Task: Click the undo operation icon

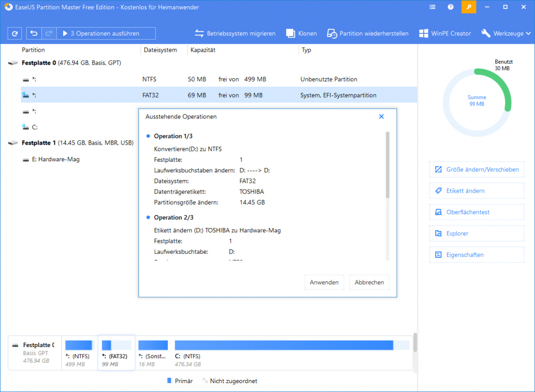Action: click(x=34, y=33)
